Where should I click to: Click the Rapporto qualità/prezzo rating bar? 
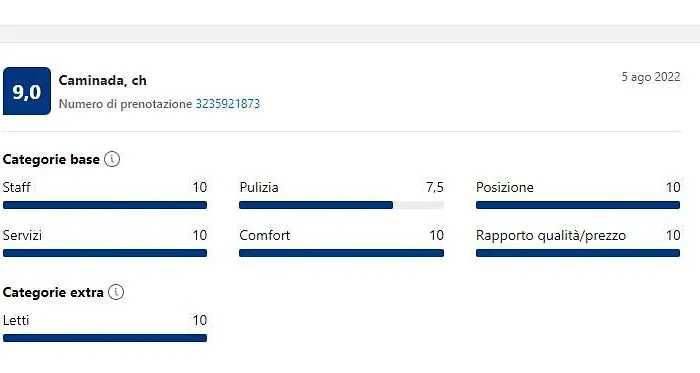pos(578,253)
